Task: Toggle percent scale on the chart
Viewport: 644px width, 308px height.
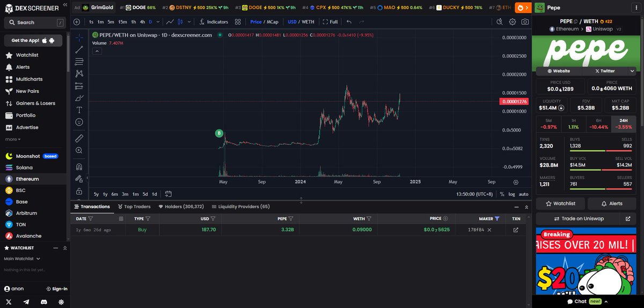Action: pyautogui.click(x=502, y=194)
